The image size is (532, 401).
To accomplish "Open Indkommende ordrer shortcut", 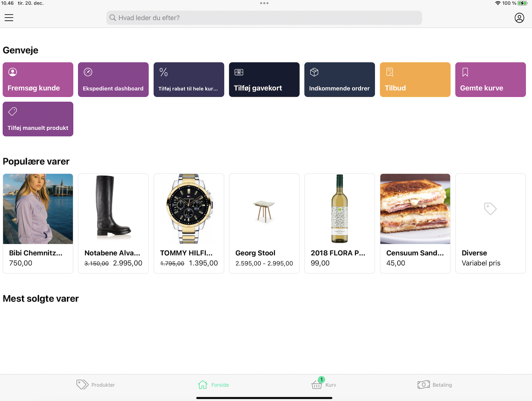I will click(339, 80).
